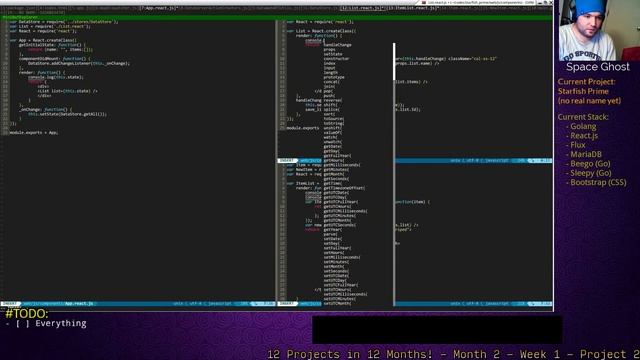Click the completion popup scrollbar thumb
Image resolution: width=640 pixels, height=360 pixels.
pos(394,61)
